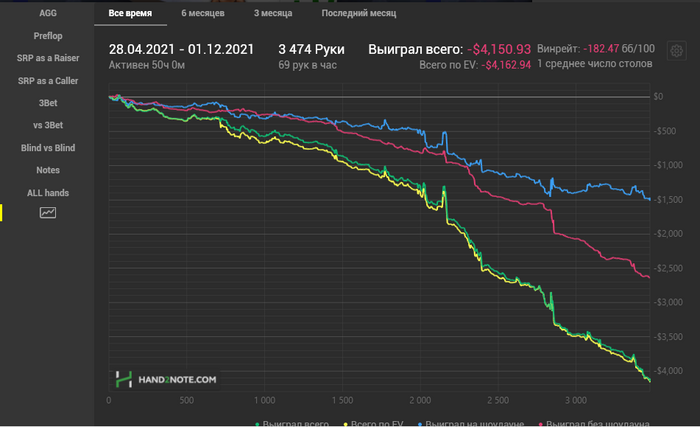
Task: Select the chart icon in sidebar
Action: tap(48, 213)
